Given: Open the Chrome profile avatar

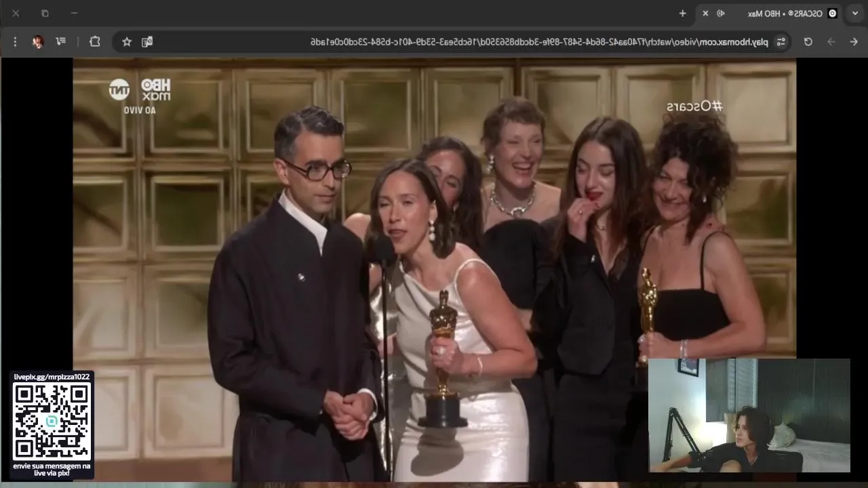Looking at the screenshot, I should [38, 42].
